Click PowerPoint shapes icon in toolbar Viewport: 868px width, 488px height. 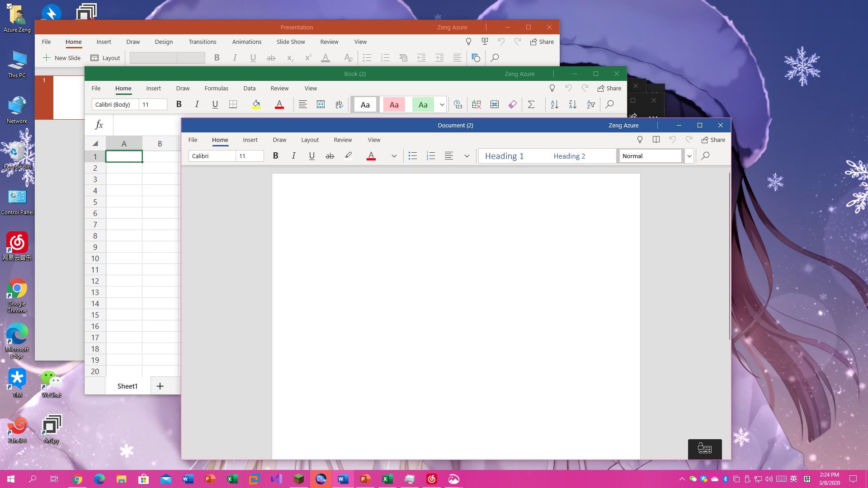[x=476, y=58]
